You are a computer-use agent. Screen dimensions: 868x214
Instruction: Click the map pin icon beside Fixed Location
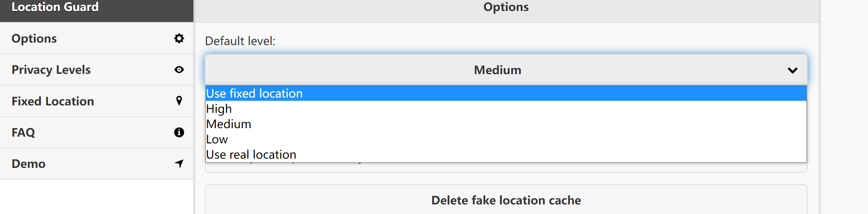pos(179,101)
